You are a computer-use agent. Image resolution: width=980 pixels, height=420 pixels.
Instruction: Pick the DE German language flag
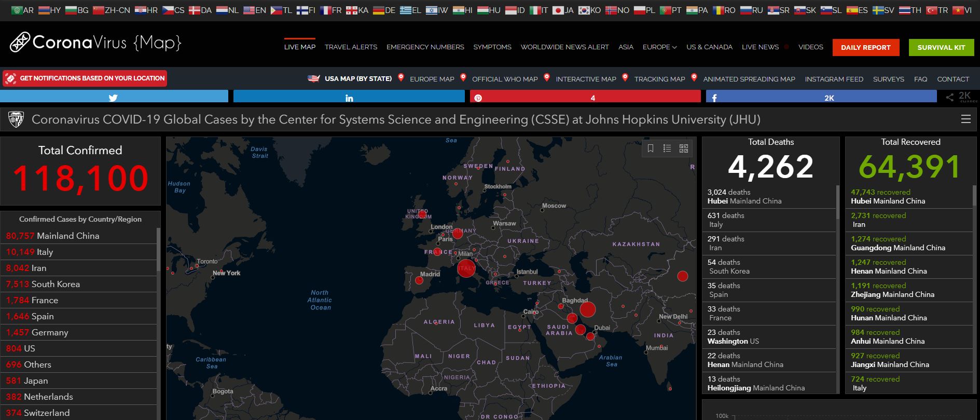[378, 10]
